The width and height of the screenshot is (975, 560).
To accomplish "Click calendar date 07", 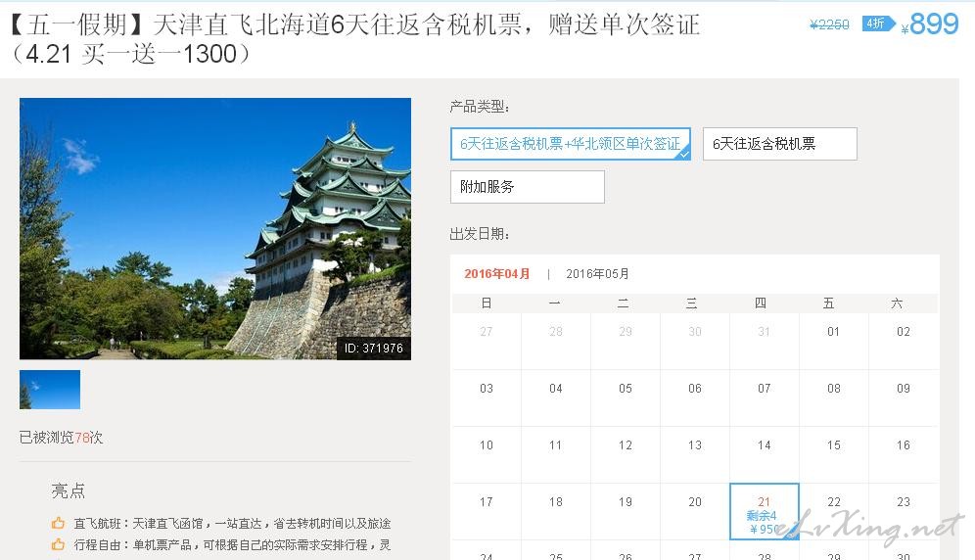I will pos(765,389).
